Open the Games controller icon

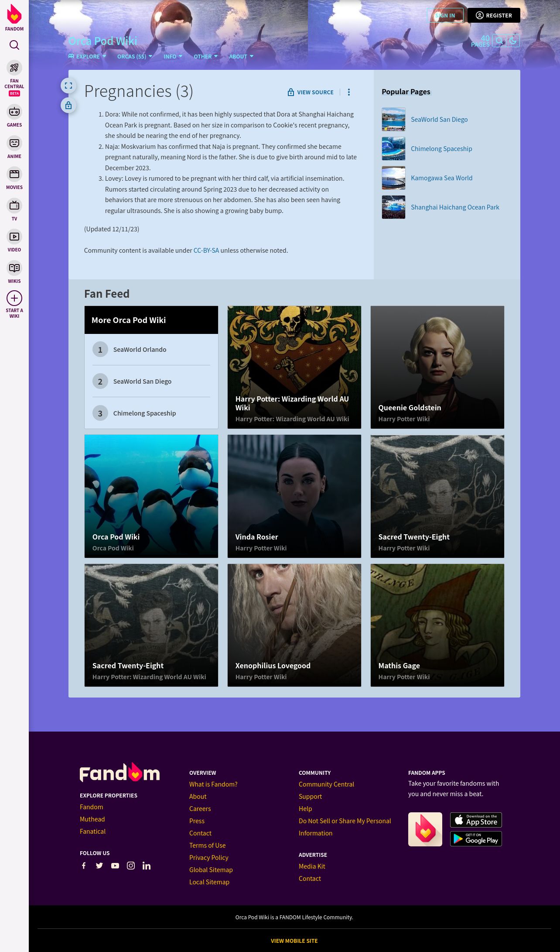tap(14, 112)
